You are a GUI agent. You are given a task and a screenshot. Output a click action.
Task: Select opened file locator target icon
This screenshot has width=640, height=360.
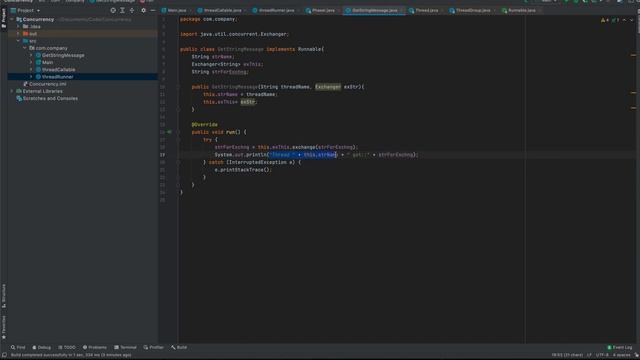[x=113, y=10]
